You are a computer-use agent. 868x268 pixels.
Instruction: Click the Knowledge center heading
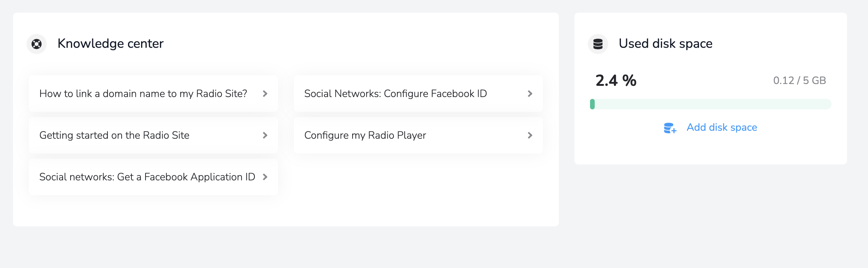click(110, 44)
